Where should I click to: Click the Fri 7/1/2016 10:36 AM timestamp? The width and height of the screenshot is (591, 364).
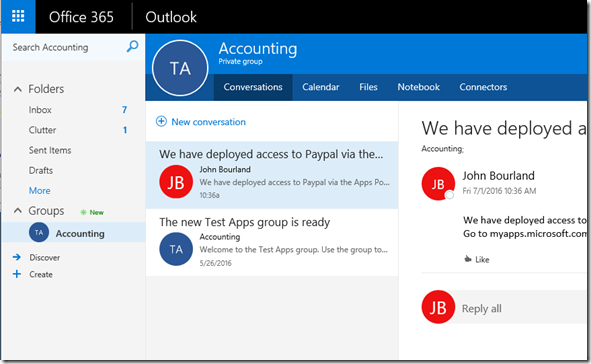(x=499, y=191)
